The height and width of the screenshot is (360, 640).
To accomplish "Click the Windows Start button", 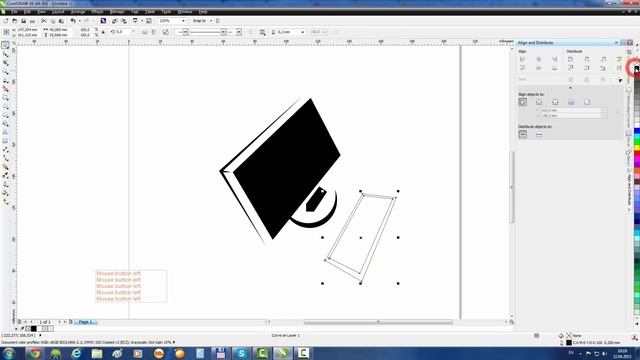I will (9, 353).
